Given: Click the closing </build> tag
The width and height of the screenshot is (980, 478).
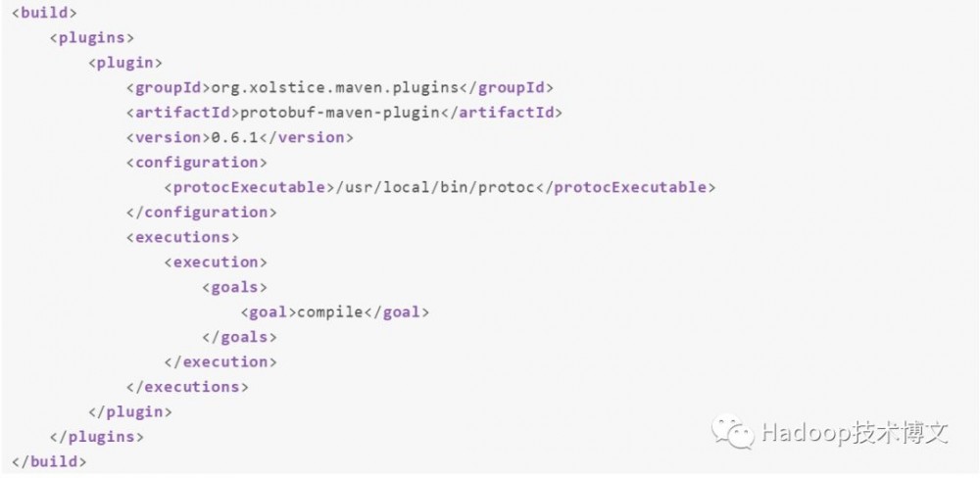Looking at the screenshot, I should point(49,460).
